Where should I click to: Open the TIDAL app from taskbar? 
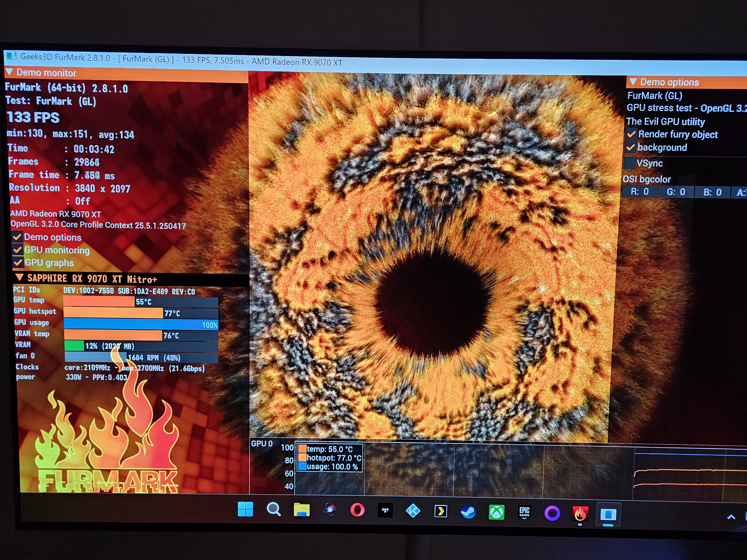coord(385,510)
